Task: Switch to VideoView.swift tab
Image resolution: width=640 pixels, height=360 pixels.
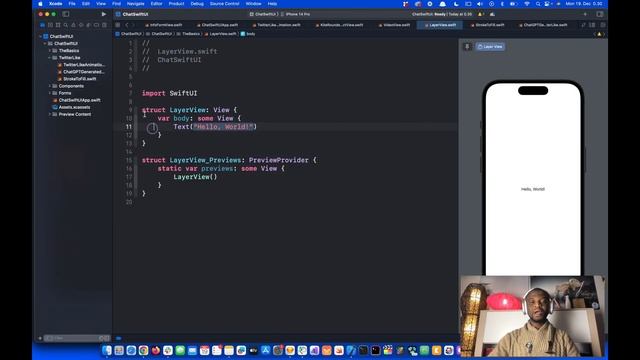Action: (x=394, y=25)
